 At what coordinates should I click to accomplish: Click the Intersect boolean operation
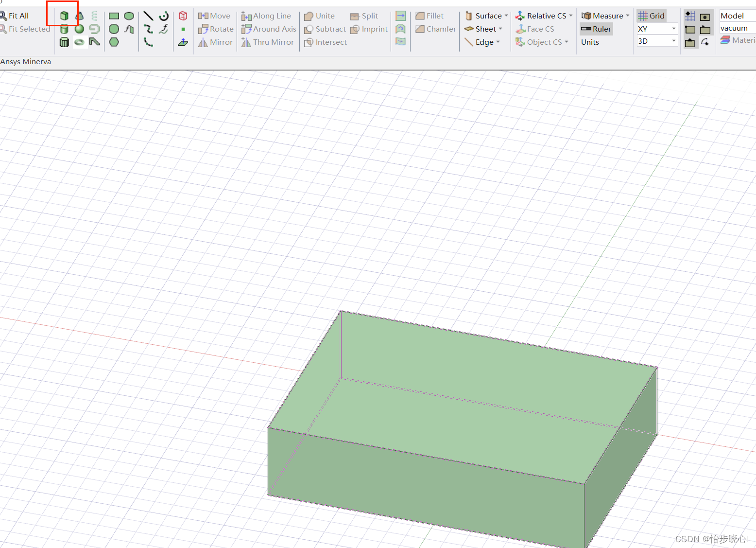point(326,42)
